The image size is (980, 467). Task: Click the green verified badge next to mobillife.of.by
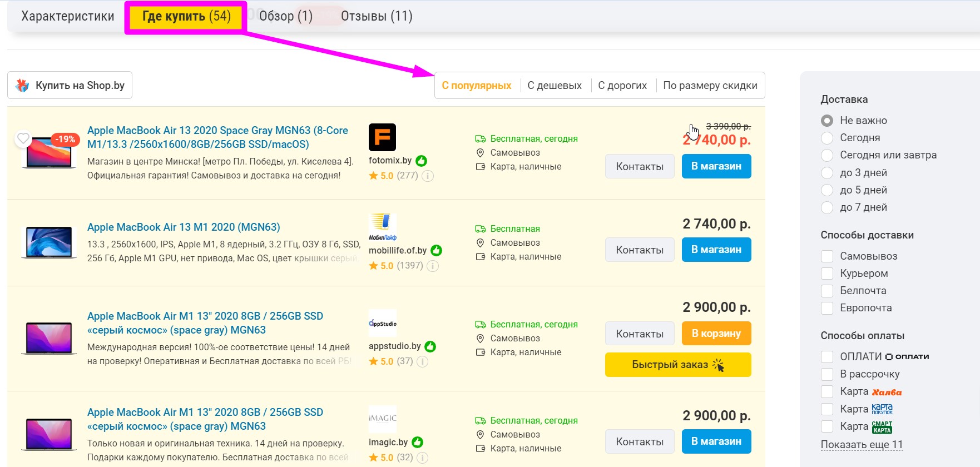(437, 251)
